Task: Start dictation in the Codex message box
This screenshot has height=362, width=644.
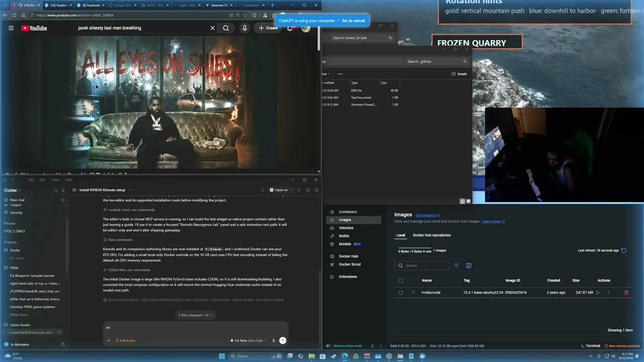Action: tap(274, 340)
